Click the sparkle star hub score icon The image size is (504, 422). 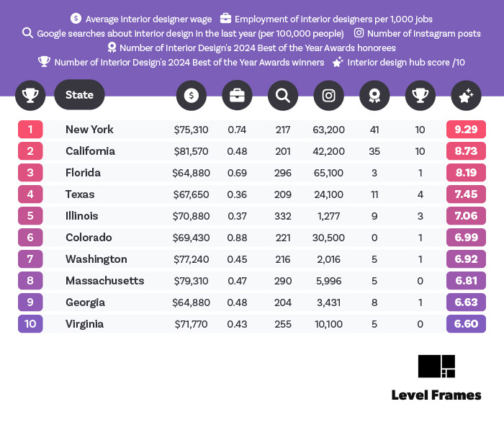point(466,95)
